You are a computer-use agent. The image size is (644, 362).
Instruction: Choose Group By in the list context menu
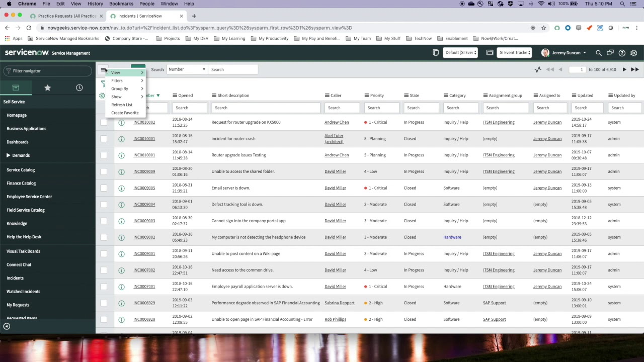click(120, 88)
